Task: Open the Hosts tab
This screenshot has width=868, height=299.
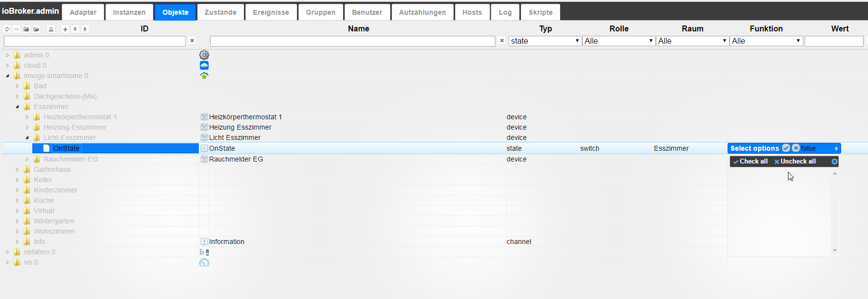Action: (x=472, y=12)
